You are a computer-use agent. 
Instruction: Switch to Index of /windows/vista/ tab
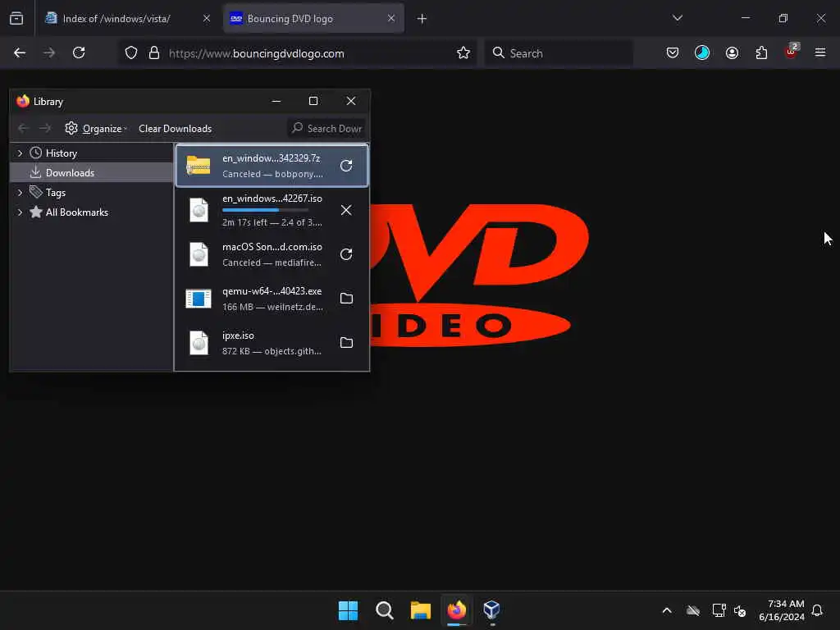(x=129, y=19)
